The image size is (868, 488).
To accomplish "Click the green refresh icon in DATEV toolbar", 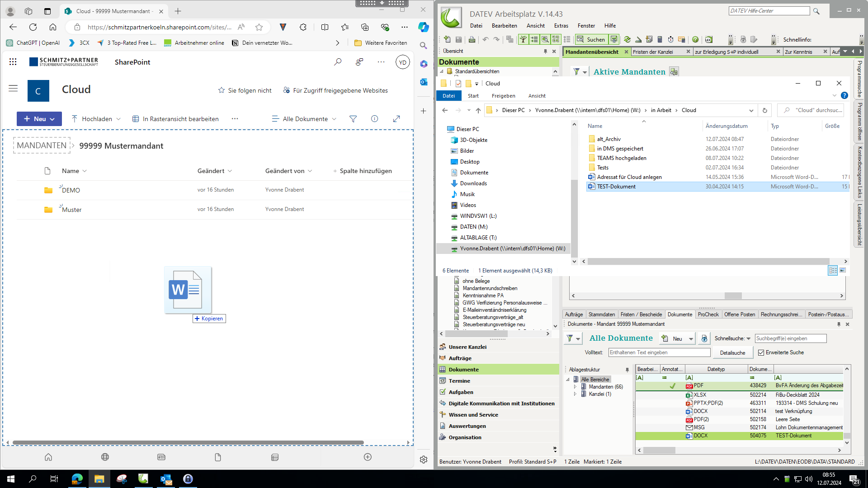I will 627,39.
